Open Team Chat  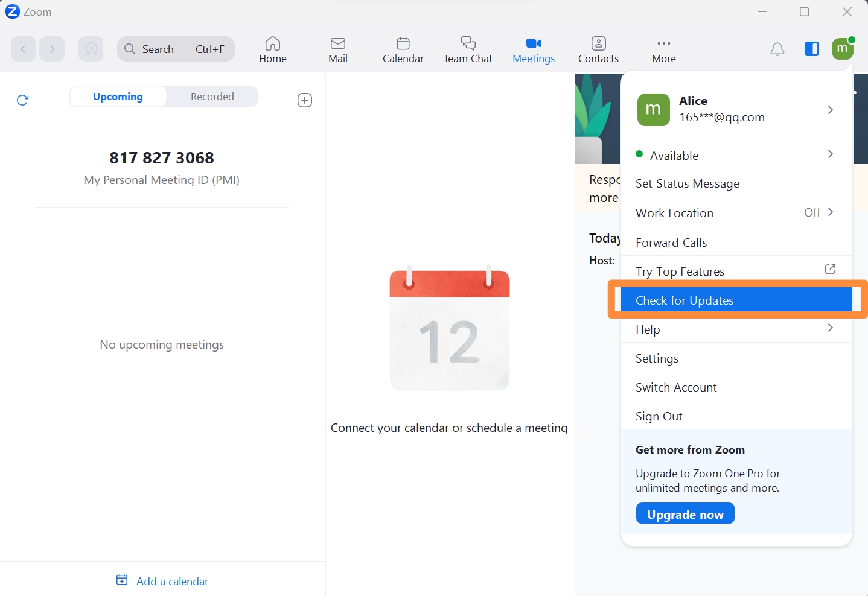468,49
